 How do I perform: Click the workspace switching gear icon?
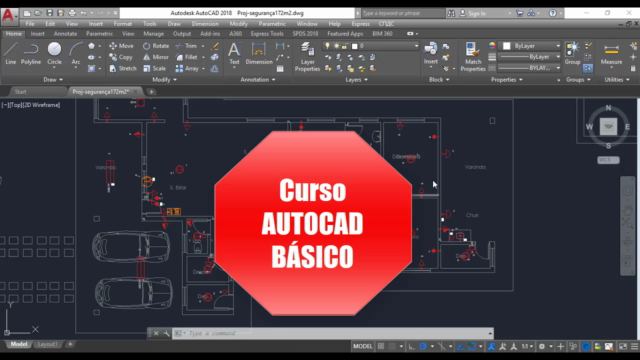tap(542, 347)
